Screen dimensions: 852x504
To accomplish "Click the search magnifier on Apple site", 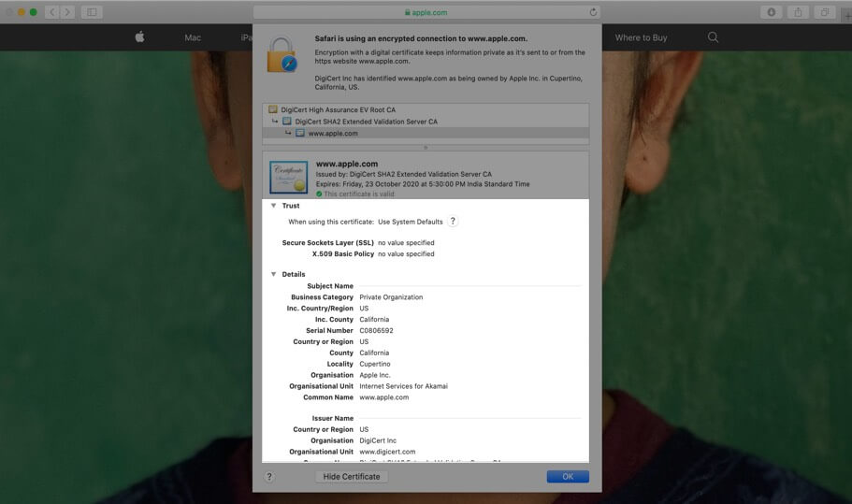I will pyautogui.click(x=713, y=36).
